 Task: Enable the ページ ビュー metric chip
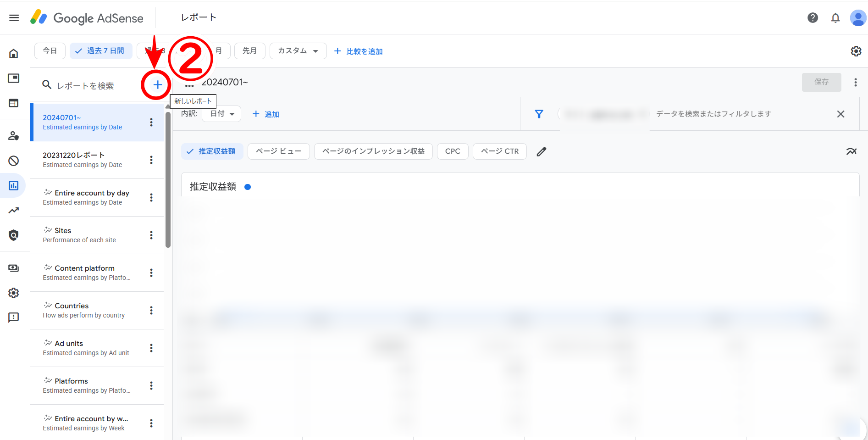tap(278, 151)
